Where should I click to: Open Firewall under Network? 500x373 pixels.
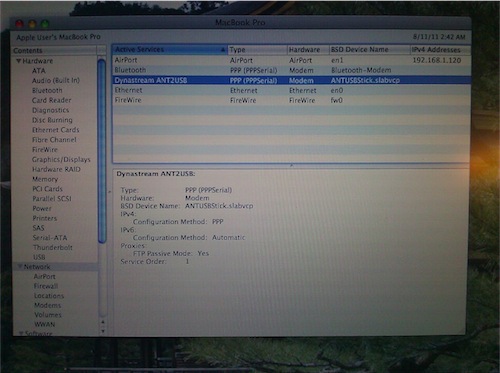coord(46,286)
